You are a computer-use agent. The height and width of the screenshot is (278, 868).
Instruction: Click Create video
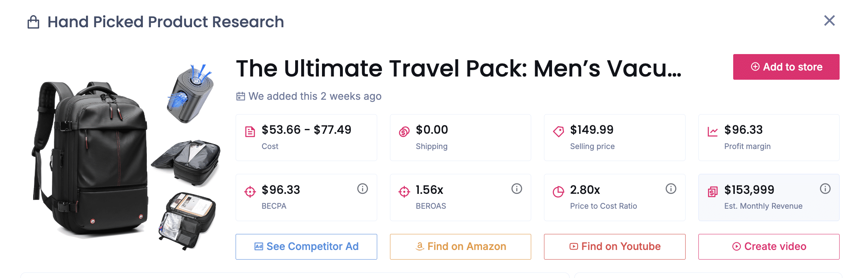[768, 246]
